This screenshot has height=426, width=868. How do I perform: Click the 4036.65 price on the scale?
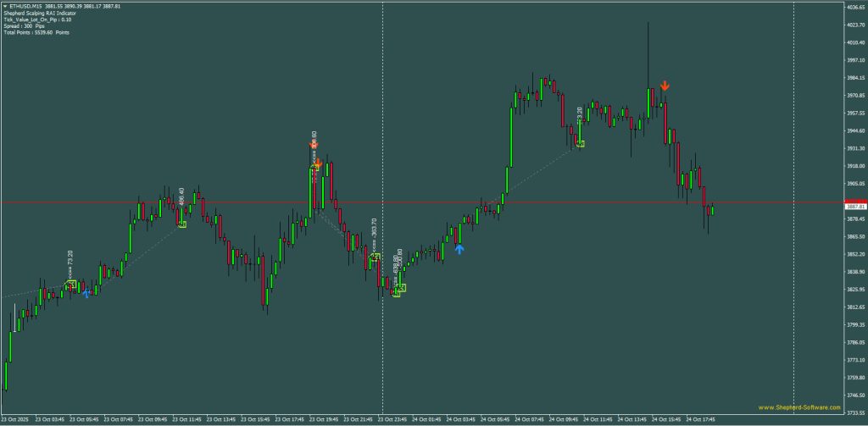(855, 8)
